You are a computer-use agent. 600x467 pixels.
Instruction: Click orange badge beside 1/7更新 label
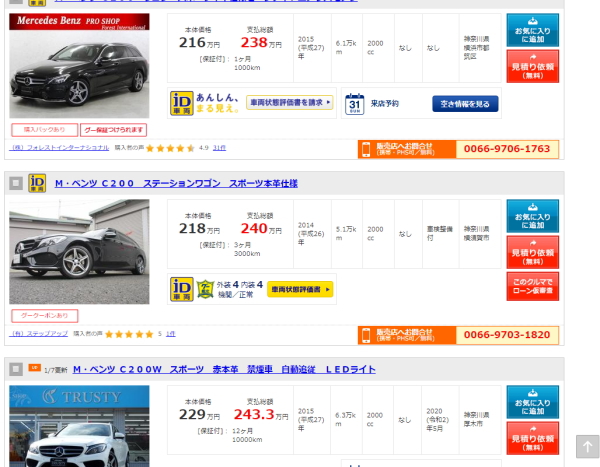(x=34, y=367)
